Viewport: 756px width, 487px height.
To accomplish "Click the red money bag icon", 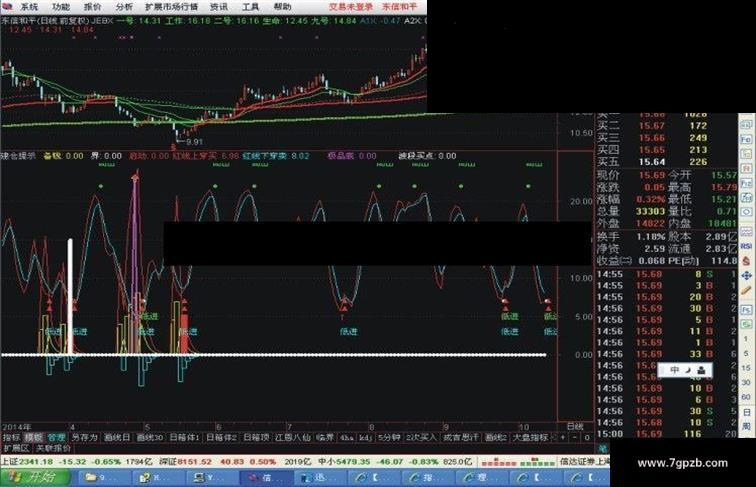I will (x=745, y=260).
